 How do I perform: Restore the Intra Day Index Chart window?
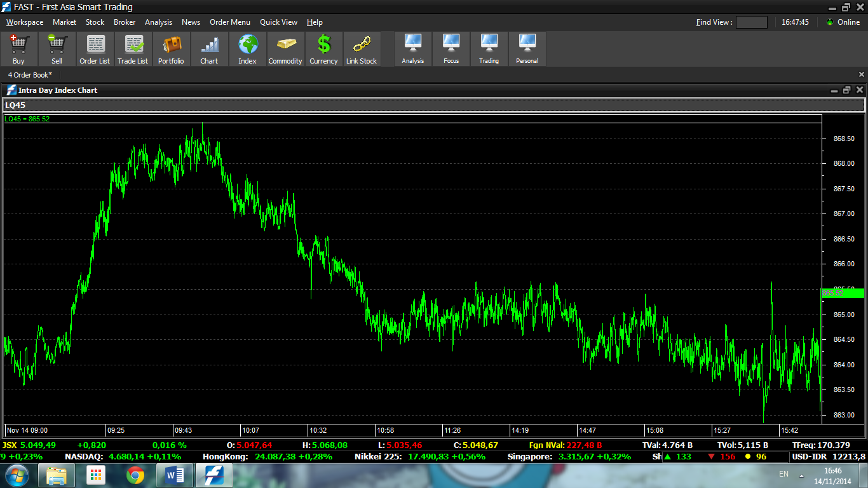846,91
